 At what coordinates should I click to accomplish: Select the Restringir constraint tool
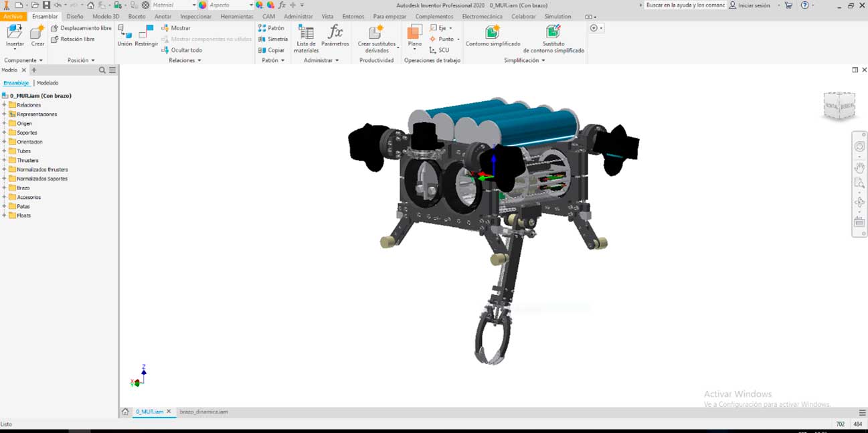tap(146, 33)
